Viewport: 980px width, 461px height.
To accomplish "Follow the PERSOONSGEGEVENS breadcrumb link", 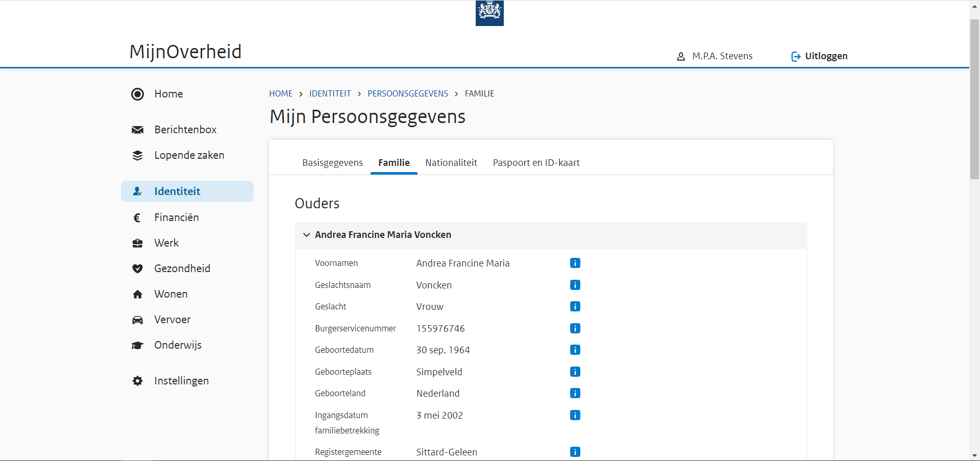I will click(408, 94).
